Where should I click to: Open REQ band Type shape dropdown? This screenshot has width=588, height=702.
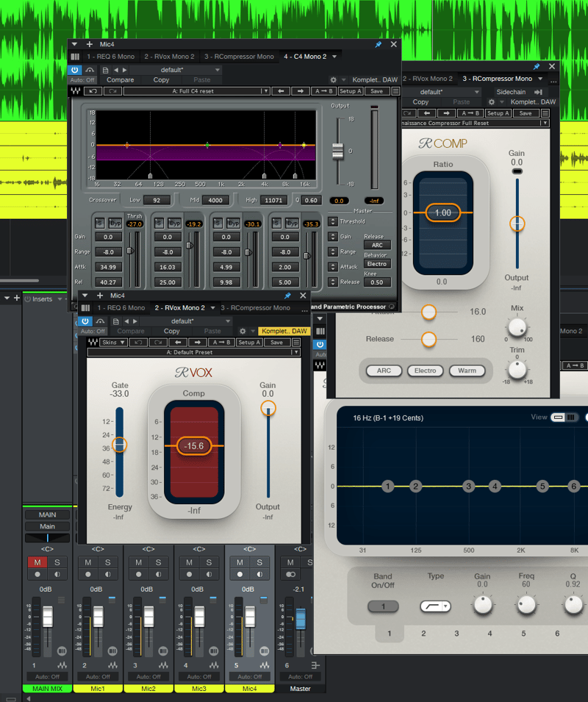pyautogui.click(x=435, y=606)
